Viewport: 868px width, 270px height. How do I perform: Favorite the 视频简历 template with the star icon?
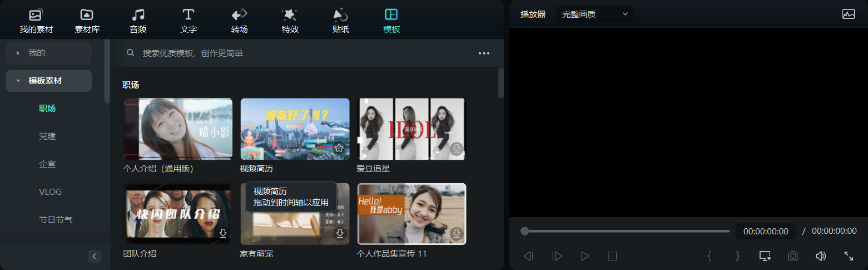(339, 148)
